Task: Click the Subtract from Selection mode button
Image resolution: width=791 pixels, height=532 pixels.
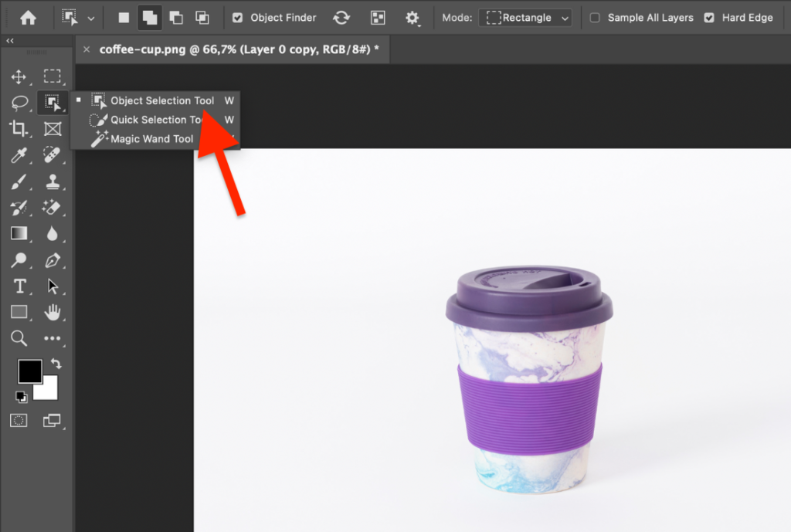Action: click(175, 17)
